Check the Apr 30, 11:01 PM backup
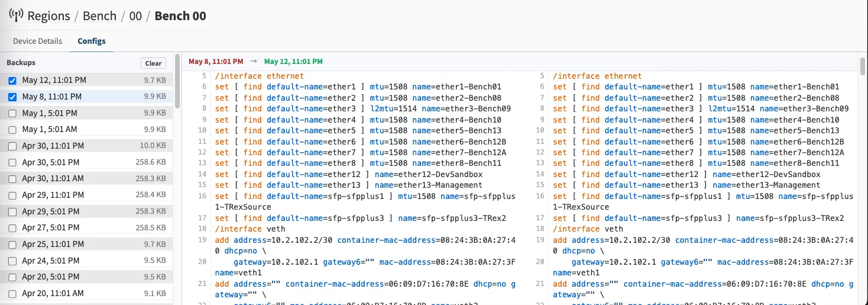The image size is (868, 305). pyautogui.click(x=12, y=146)
